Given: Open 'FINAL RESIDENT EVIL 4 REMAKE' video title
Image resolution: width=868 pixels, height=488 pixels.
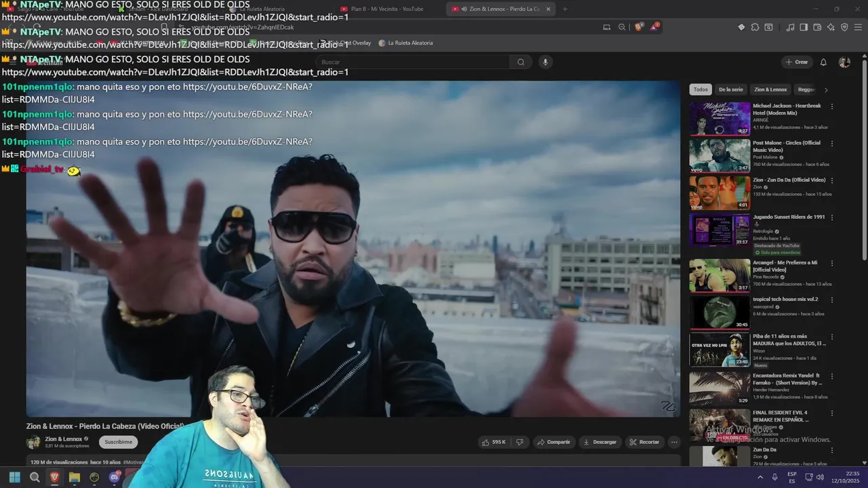Looking at the screenshot, I should (781, 415).
